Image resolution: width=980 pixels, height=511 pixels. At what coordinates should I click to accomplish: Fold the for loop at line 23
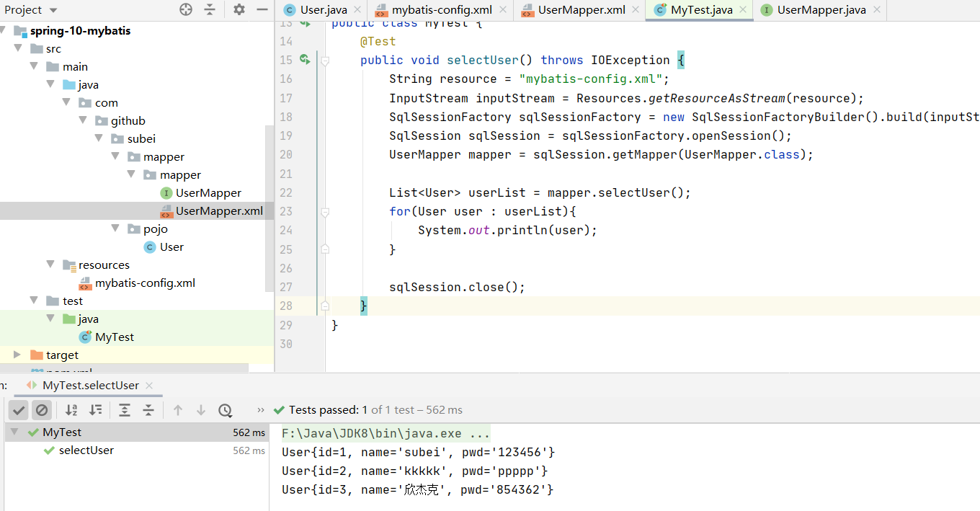pos(325,212)
